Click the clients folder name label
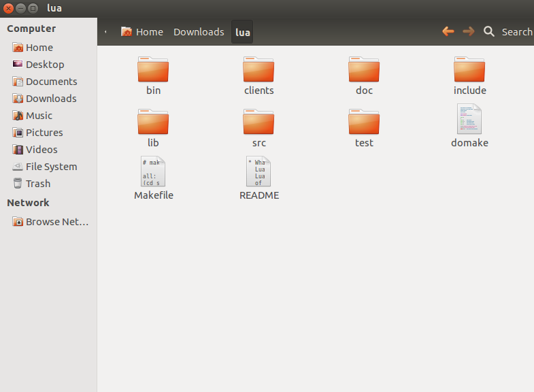The height and width of the screenshot is (392, 534). (x=258, y=91)
